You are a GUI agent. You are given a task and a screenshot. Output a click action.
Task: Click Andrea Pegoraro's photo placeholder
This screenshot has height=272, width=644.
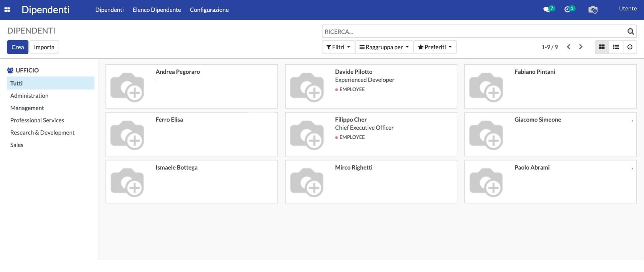(127, 87)
